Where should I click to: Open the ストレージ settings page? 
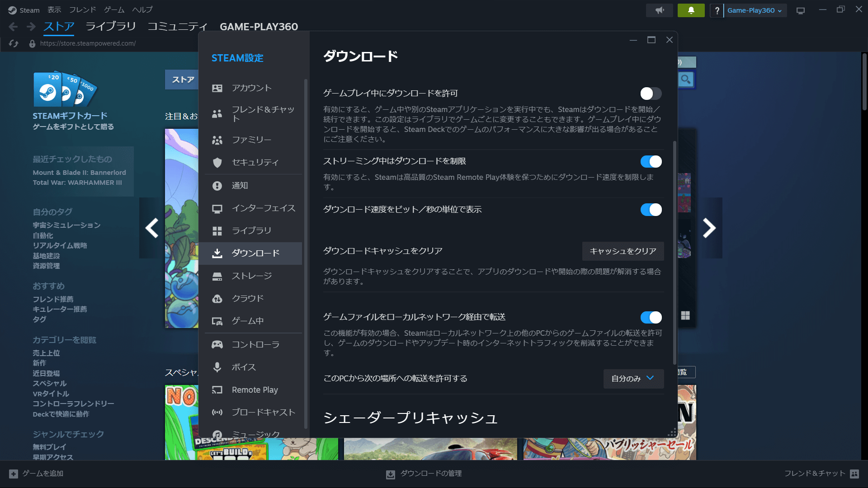pos(251,276)
